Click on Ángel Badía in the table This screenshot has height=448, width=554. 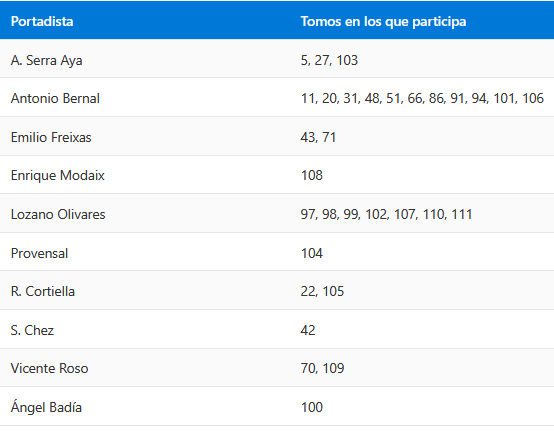click(x=46, y=407)
